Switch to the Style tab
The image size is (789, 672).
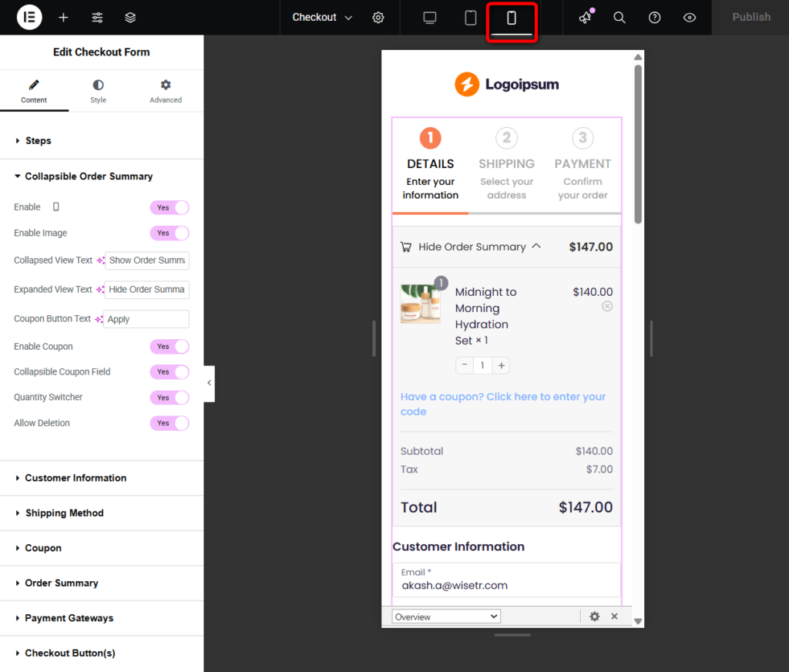pos(98,91)
